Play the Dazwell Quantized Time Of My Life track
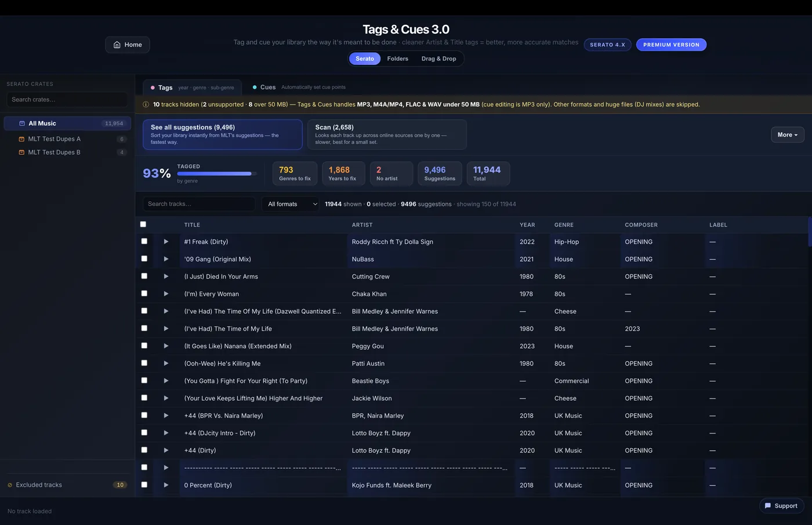812x525 pixels. tap(166, 311)
